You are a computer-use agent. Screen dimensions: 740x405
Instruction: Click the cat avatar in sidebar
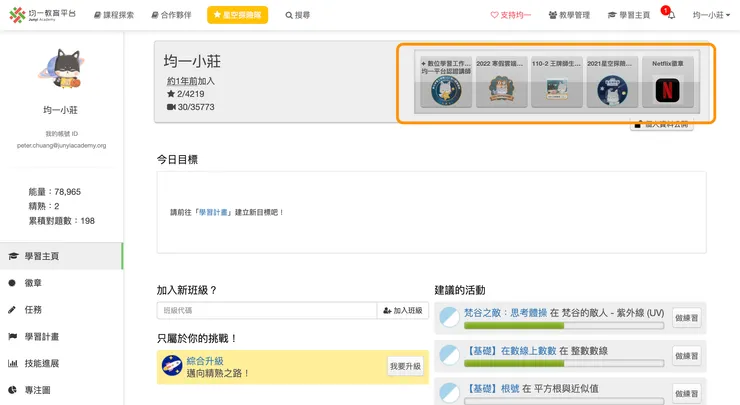[62, 69]
